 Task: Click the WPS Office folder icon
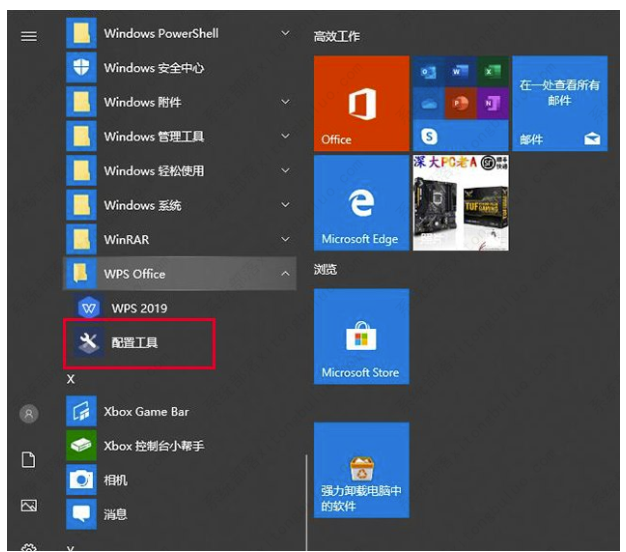(x=81, y=273)
